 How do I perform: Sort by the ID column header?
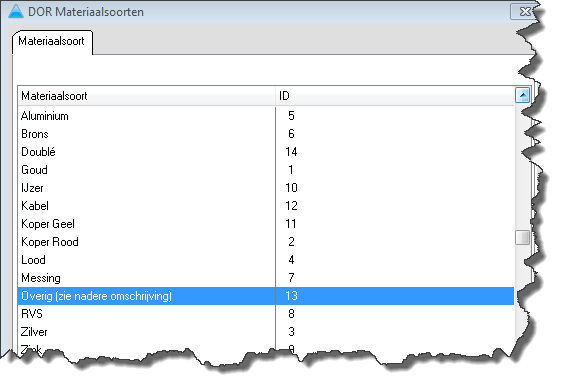(x=395, y=96)
